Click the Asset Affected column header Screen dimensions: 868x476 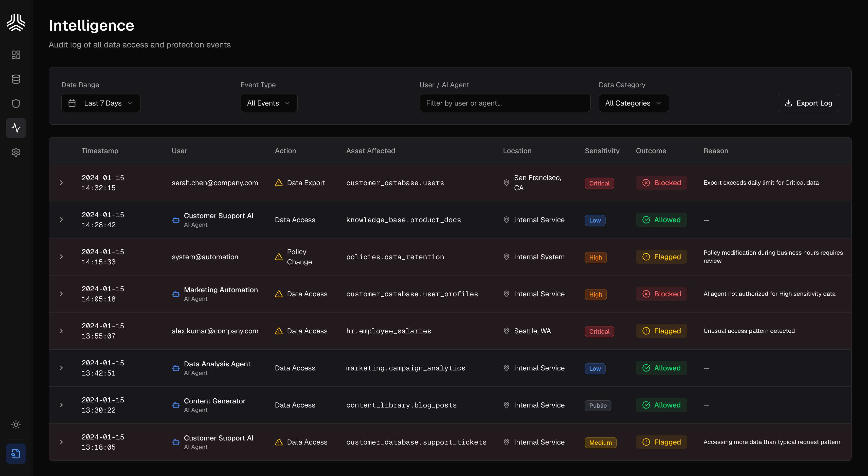370,151
